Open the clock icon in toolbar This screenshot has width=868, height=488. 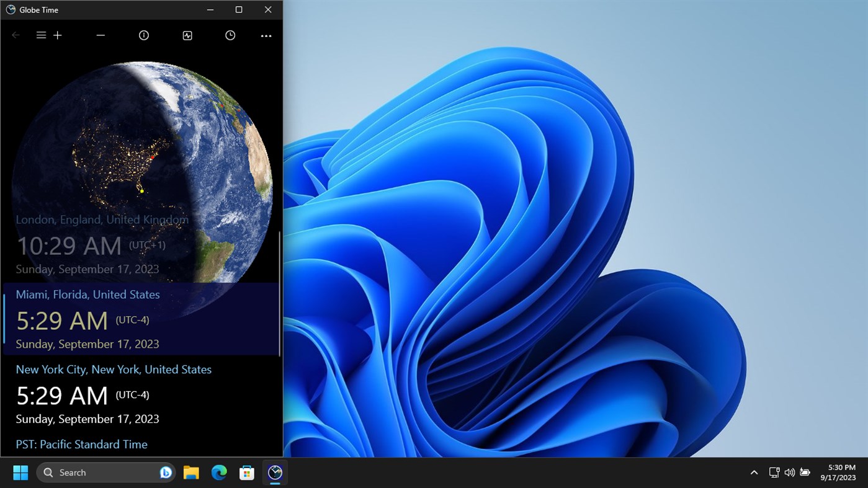click(x=230, y=35)
